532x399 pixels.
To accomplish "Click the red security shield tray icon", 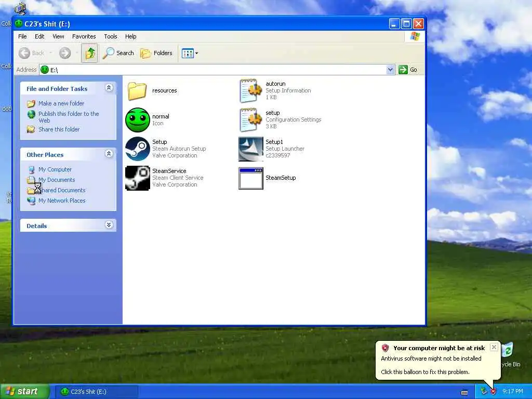I will tap(494, 392).
